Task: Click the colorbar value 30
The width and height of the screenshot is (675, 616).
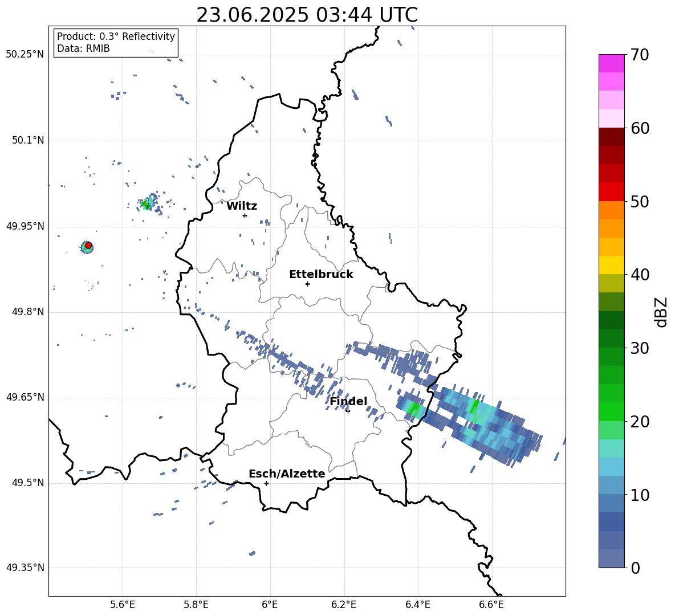Action: pos(640,348)
